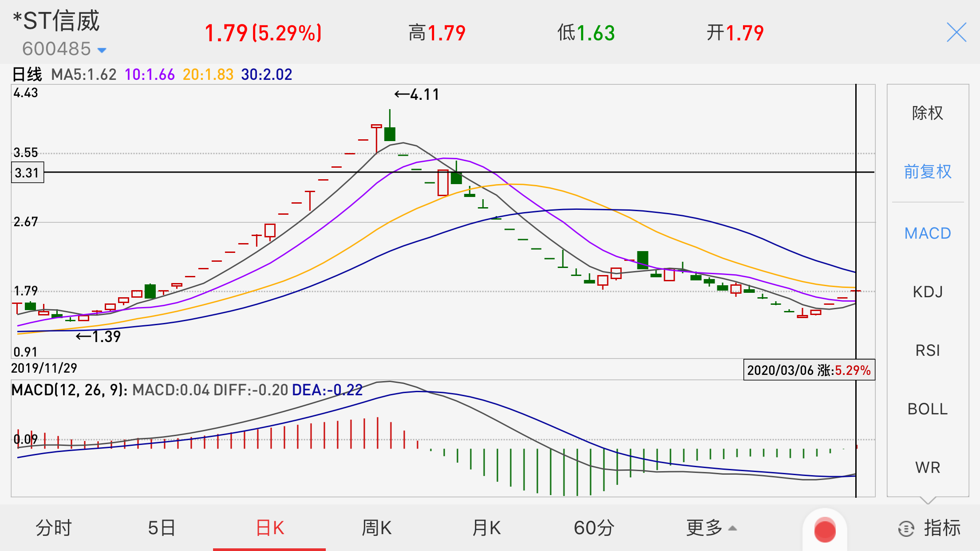The width and height of the screenshot is (980, 551).
Task: Tap the orange 20:1.83 MA legend
Action: tap(208, 75)
